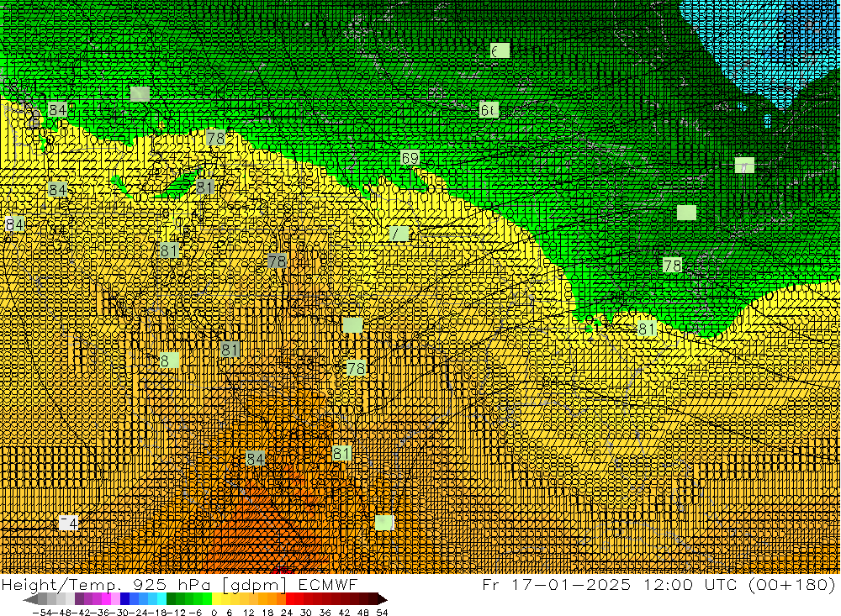Screen dimensions: 841x616
Task: Click the 24 legend value
Action: coord(287,613)
